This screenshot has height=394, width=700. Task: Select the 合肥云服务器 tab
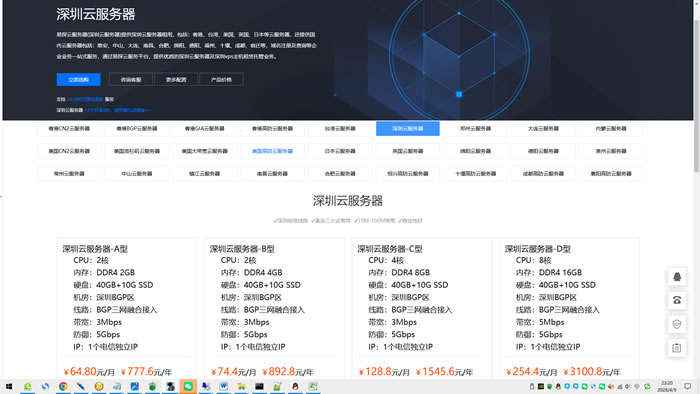coord(340,174)
